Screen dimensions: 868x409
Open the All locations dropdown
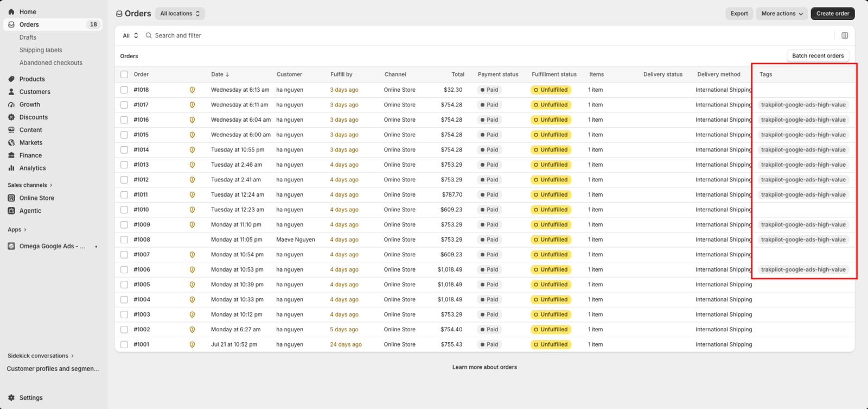[180, 14]
